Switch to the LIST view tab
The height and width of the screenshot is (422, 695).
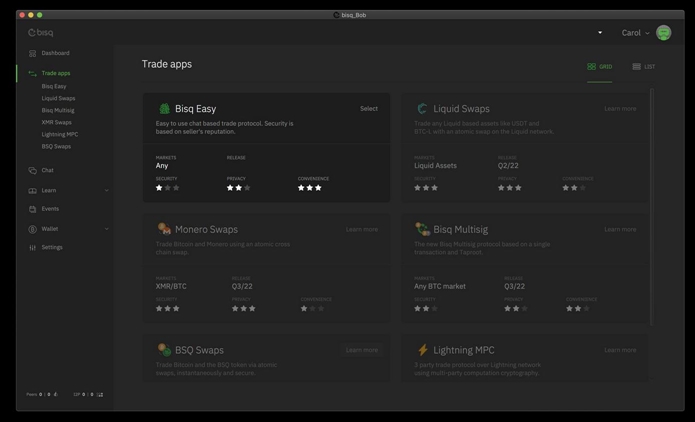click(644, 66)
